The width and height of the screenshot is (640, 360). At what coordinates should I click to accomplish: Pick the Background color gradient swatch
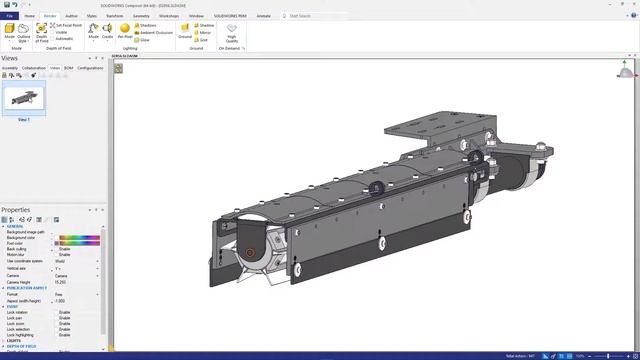pos(80,238)
